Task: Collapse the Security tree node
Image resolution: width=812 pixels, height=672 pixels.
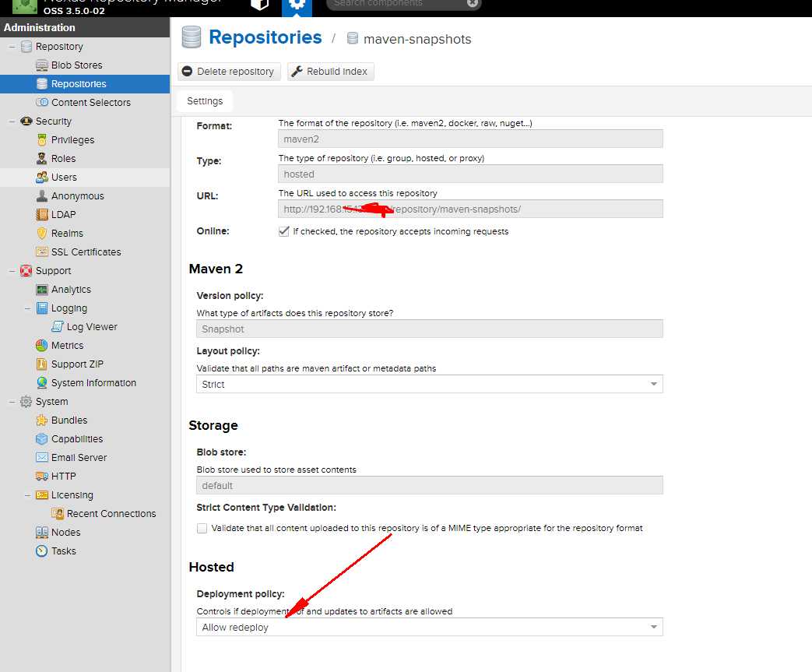Action: tap(12, 121)
